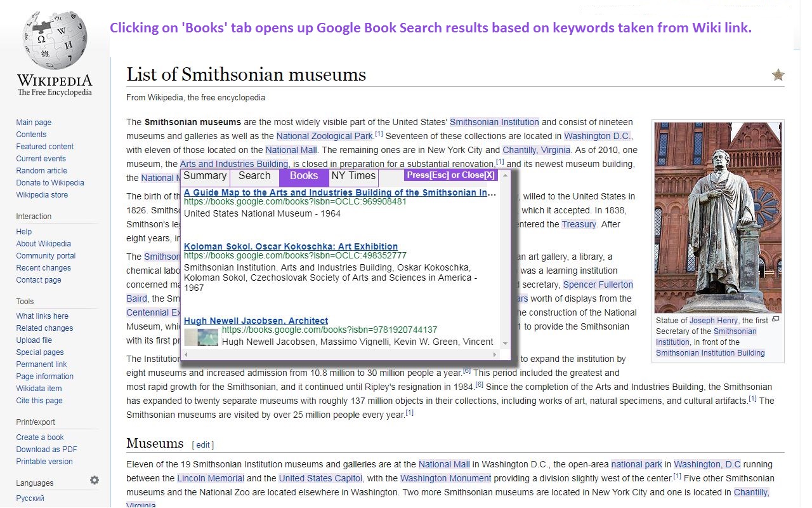Click the URL with isbn=9781920744137
Screen dimensions: 812x508
click(x=329, y=330)
